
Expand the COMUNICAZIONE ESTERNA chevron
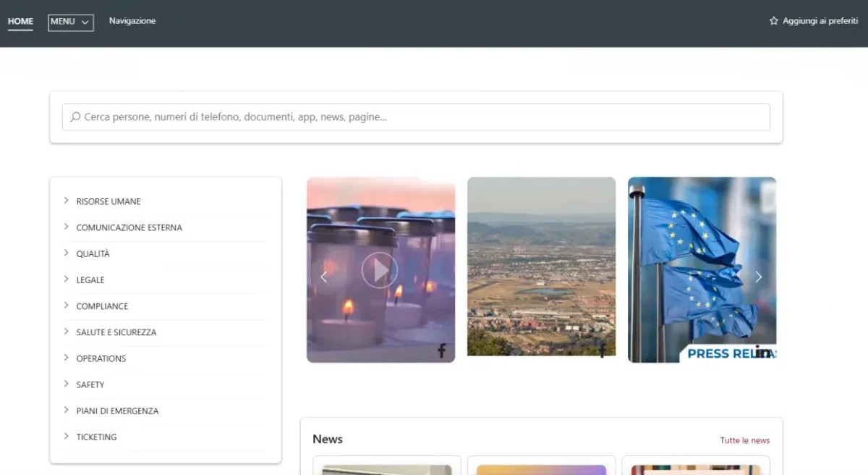(x=66, y=227)
